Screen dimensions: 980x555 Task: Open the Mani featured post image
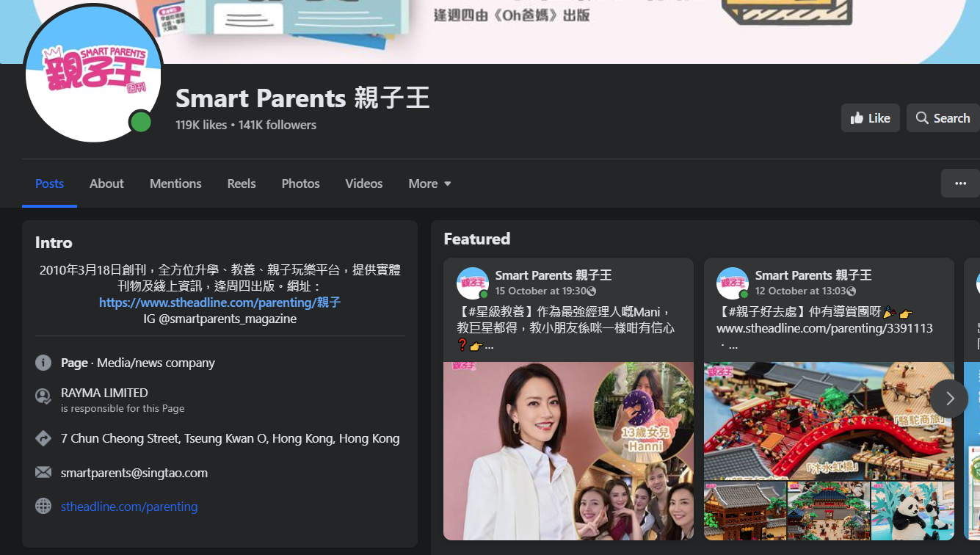568,451
